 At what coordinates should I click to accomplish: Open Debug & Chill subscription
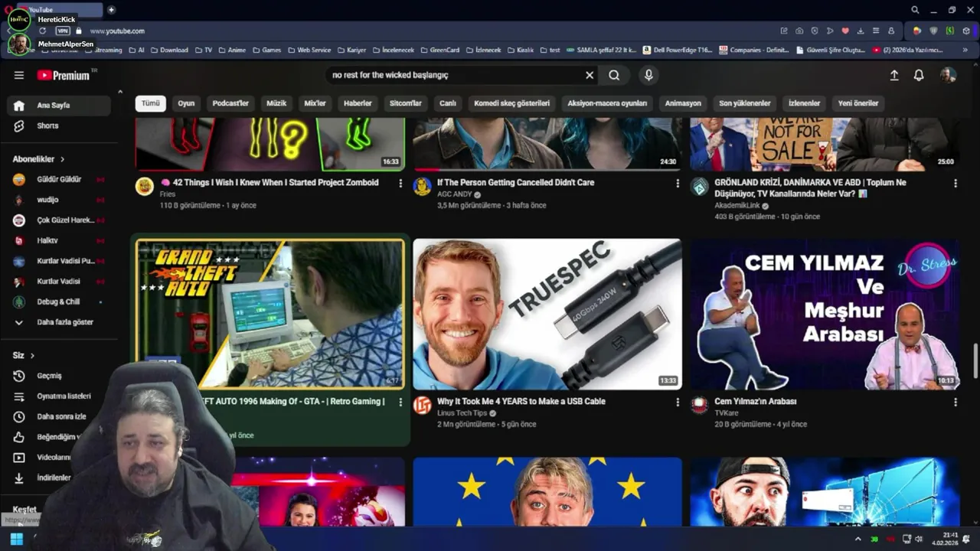[x=59, y=302]
